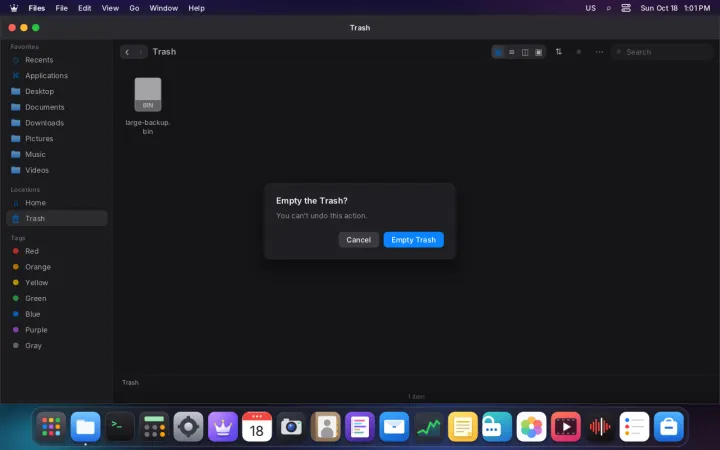Open the purple text editor dock icon
Screen dimensions: 720x450
pos(360,427)
